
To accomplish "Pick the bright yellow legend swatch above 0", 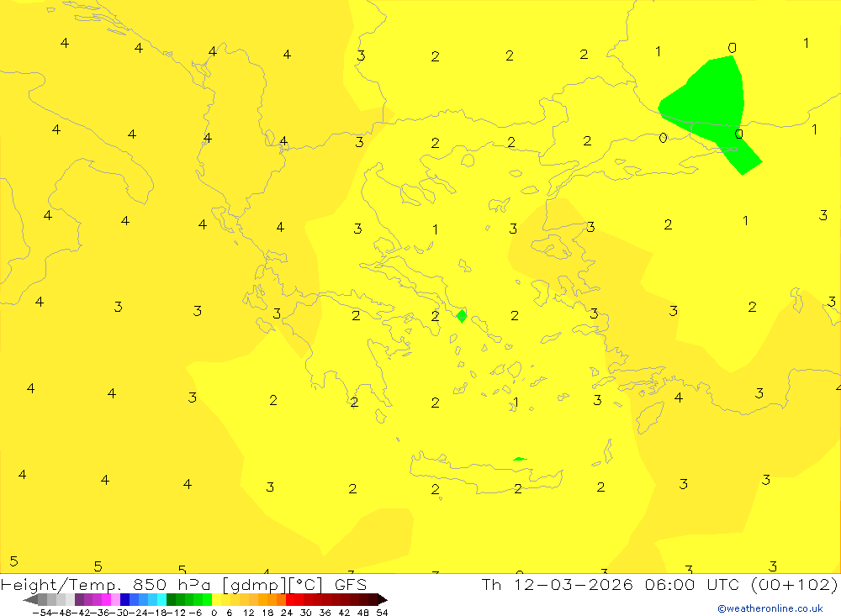I will (x=216, y=599).
